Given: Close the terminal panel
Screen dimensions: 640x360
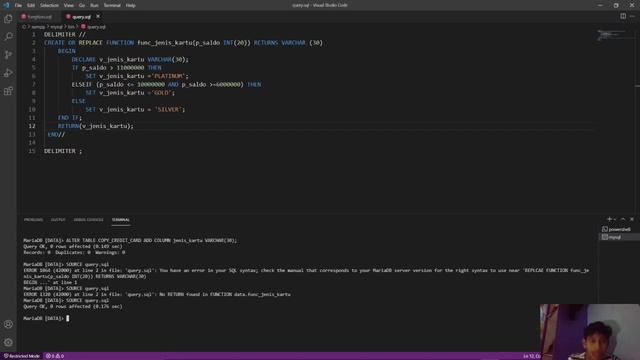Looking at the screenshot, I should coord(632,219).
